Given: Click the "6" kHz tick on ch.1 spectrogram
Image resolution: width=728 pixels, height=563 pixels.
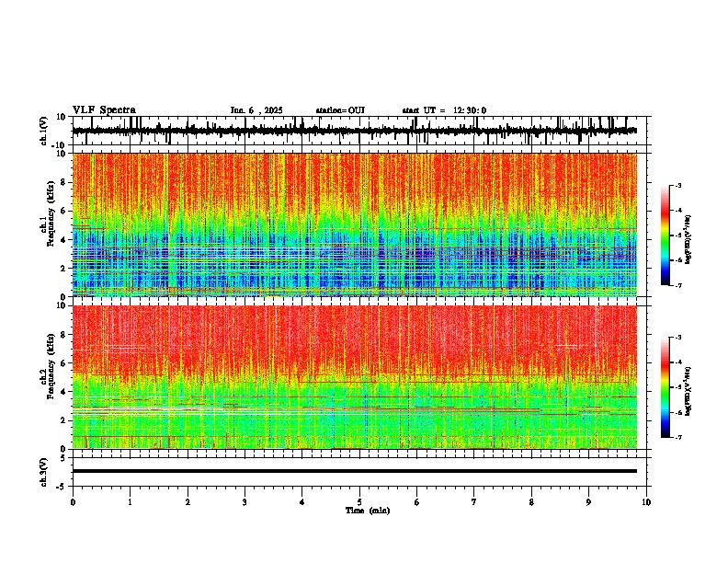Looking at the screenshot, I should tap(64, 211).
